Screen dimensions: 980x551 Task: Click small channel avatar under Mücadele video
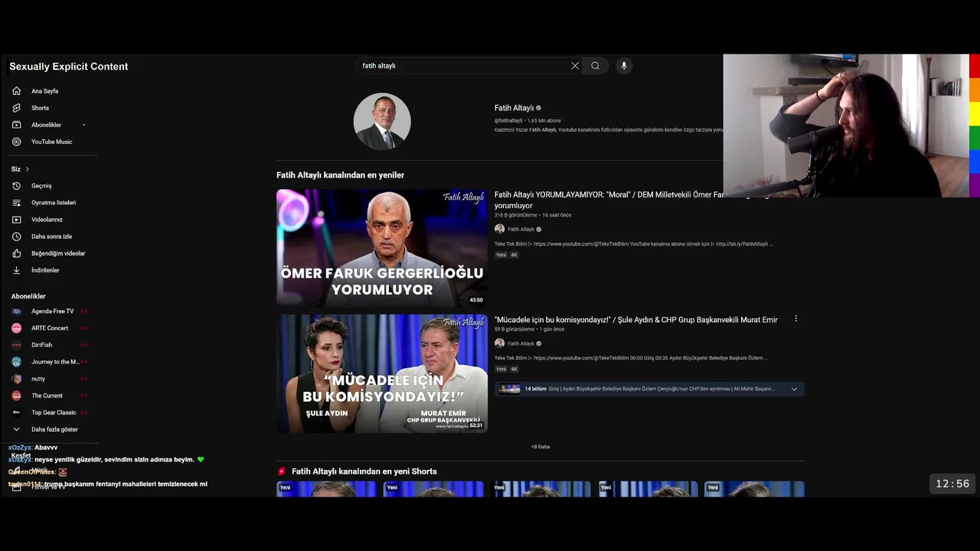pos(499,344)
